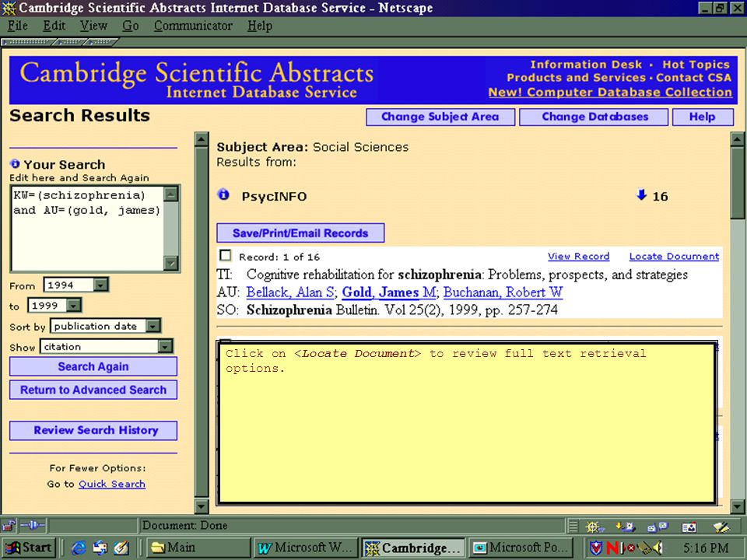
Task: Click the Outlook Express quick launch icon
Action: click(x=100, y=548)
